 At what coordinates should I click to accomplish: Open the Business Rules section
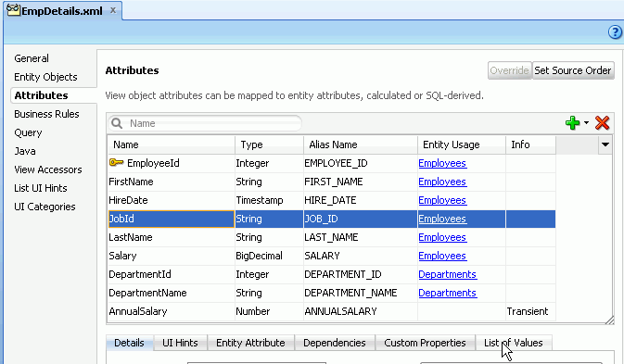click(x=46, y=114)
